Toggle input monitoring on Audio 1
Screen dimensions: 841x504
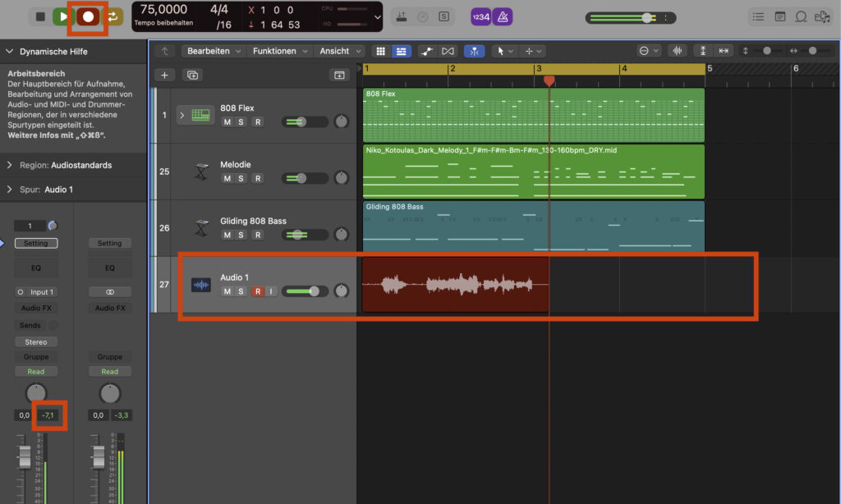(271, 291)
